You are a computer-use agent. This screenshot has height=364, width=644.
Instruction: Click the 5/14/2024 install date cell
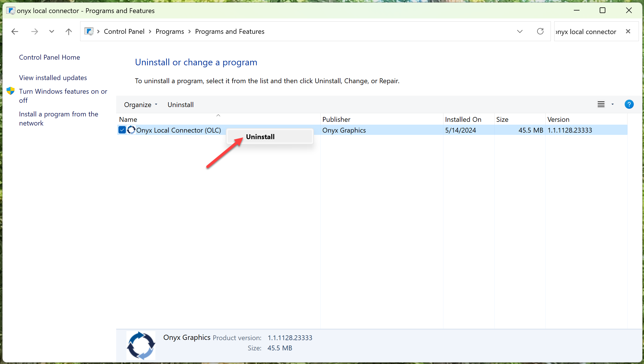460,130
